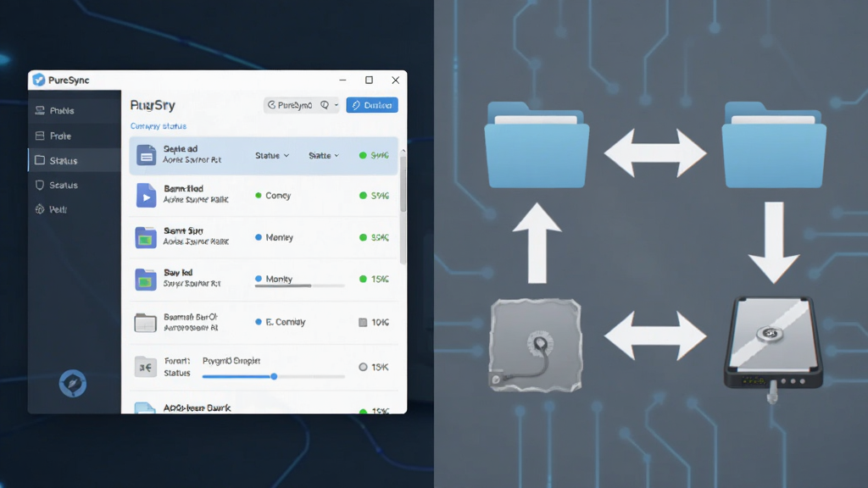Select the document icon in the highlighted top row
The image size is (868, 488).
click(146, 156)
